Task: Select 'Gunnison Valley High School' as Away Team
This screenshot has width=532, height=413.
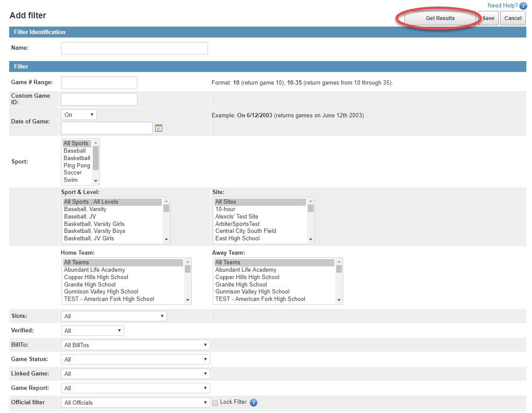Action: (x=274, y=292)
